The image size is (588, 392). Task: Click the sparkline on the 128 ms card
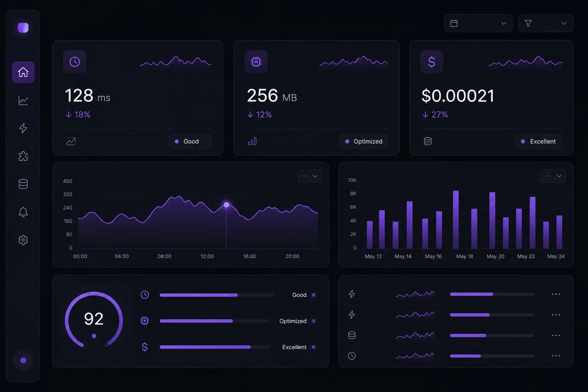tap(176, 61)
